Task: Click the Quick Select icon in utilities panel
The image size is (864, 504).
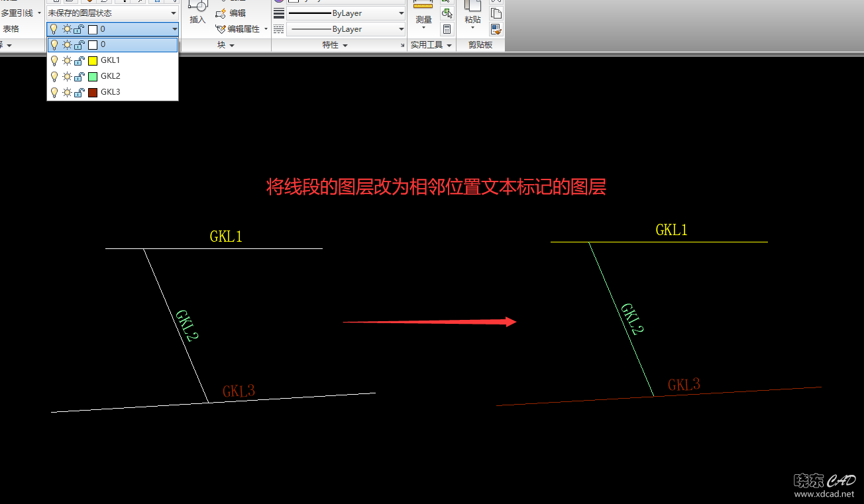Action: point(447,13)
